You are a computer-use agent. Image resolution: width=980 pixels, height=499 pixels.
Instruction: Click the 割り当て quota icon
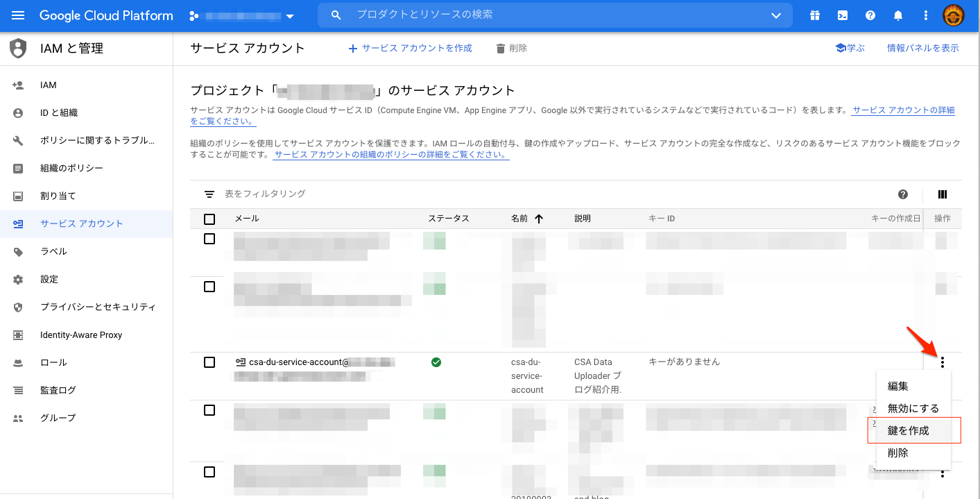point(18,196)
